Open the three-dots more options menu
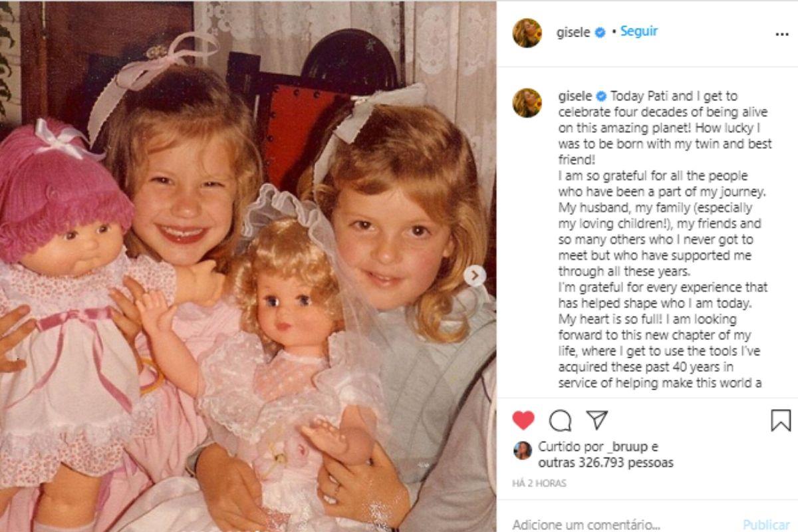The height and width of the screenshot is (532, 798). click(781, 33)
